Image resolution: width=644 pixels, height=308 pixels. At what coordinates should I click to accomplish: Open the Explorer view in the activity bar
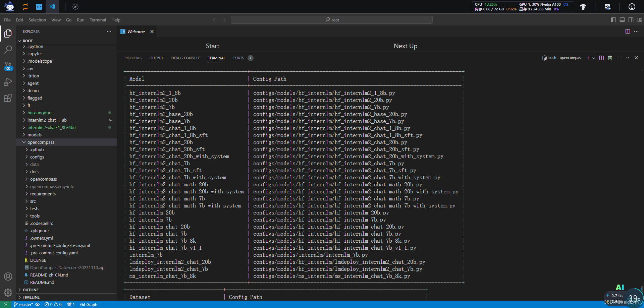(x=8, y=33)
